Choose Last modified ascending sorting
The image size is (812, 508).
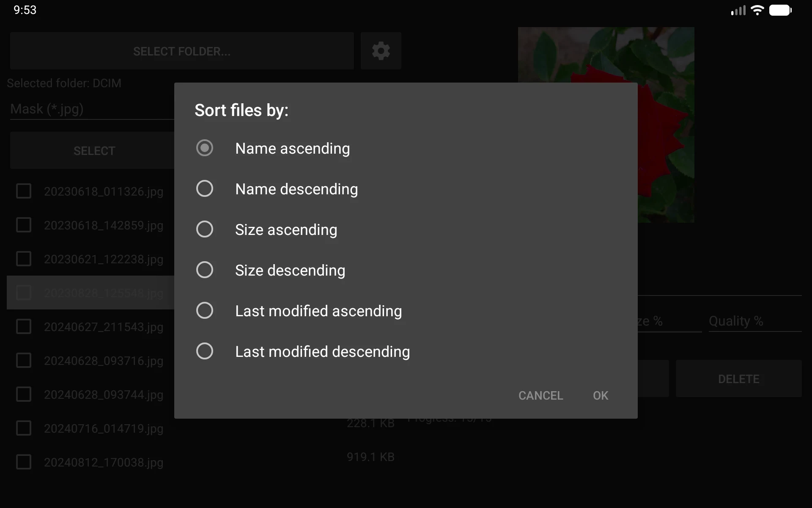coord(205,311)
